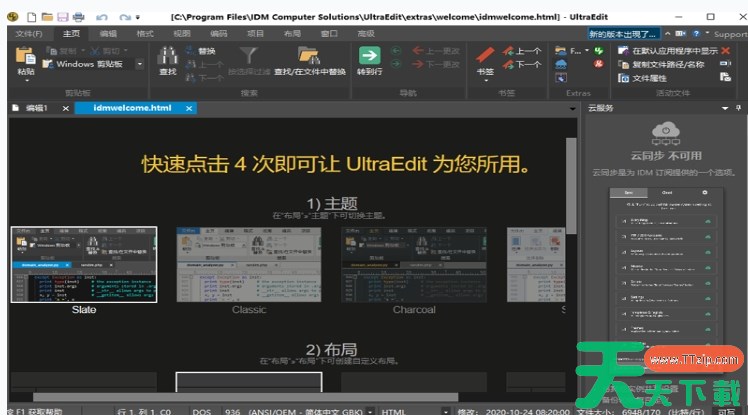The height and width of the screenshot is (415, 748).
Task: Select the Classic theme thumbnail
Action: [248, 264]
